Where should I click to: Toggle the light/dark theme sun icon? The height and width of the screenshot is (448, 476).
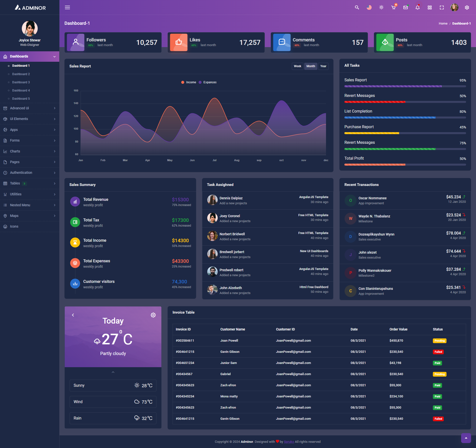coord(381,7)
